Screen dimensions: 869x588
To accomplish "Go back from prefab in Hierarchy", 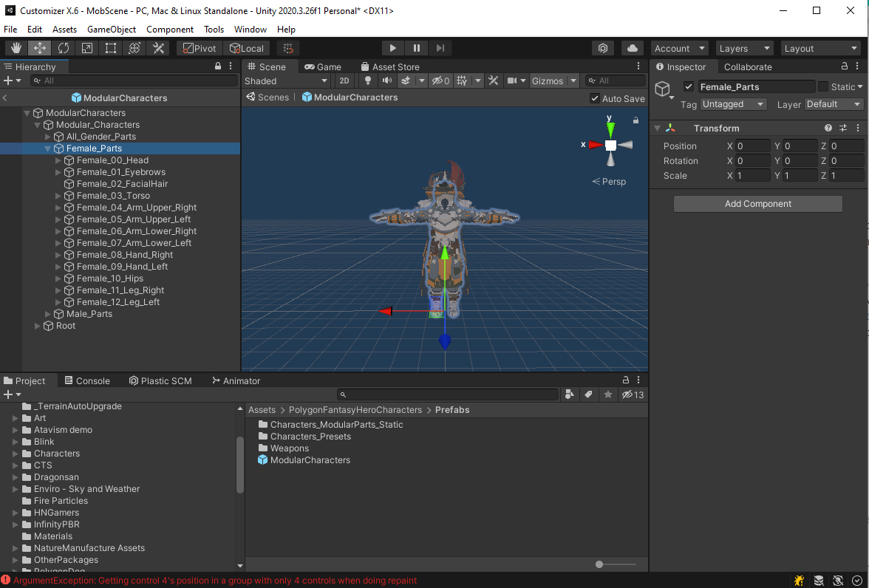I will pos(5,98).
